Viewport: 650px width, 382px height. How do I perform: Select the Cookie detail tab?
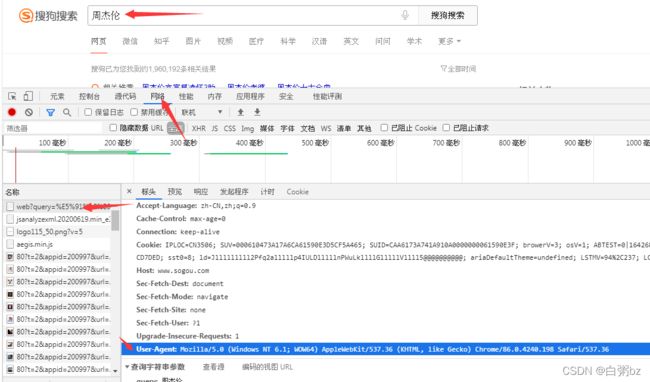(x=297, y=191)
